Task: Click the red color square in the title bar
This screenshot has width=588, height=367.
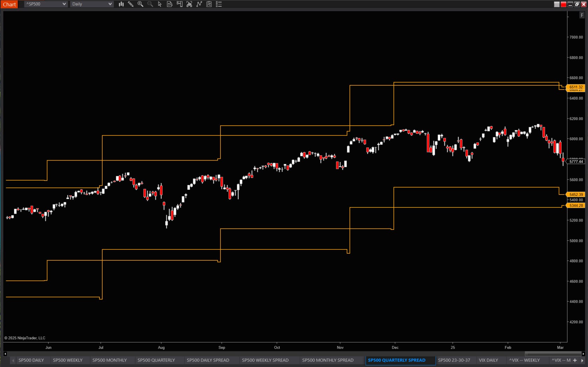Action: tap(563, 4)
